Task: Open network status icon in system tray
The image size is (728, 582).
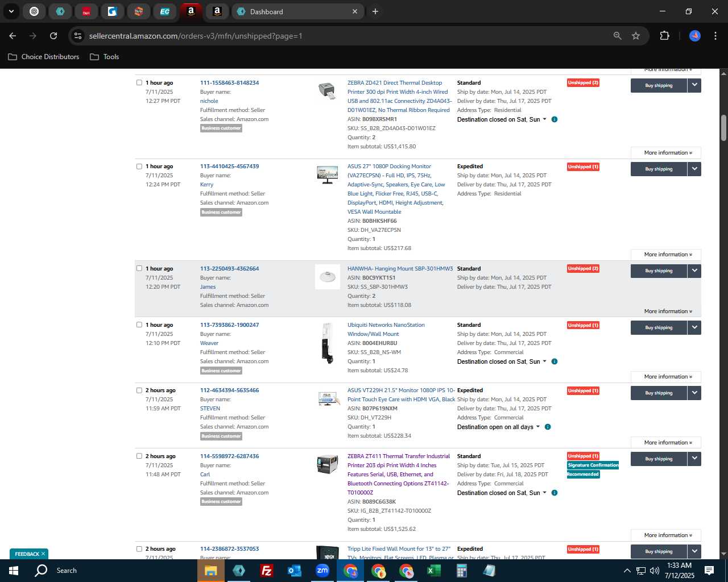Action: [x=641, y=571]
